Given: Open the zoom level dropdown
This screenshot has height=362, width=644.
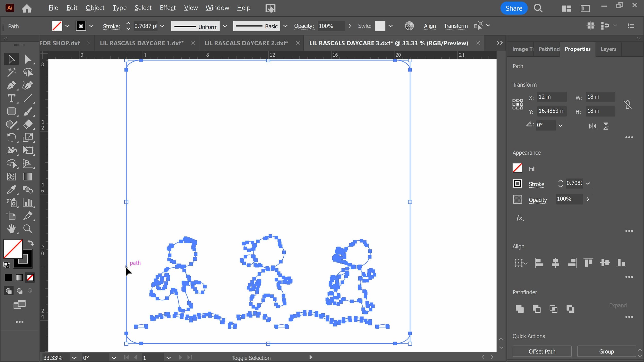Looking at the screenshot, I should click(74, 358).
